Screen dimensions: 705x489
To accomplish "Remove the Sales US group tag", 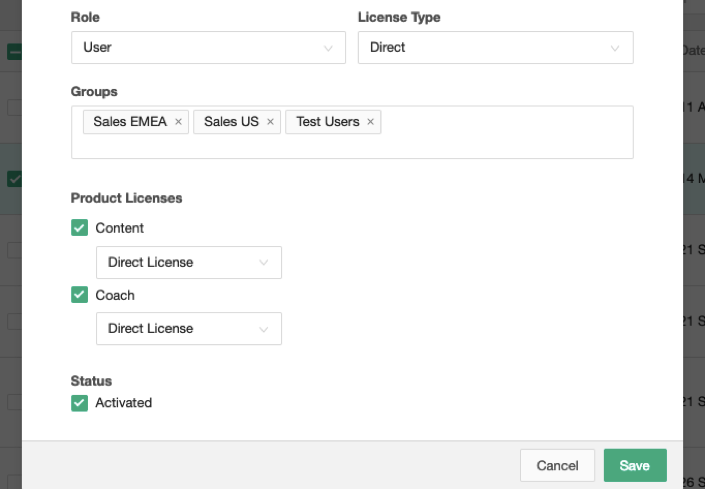I will [270, 122].
